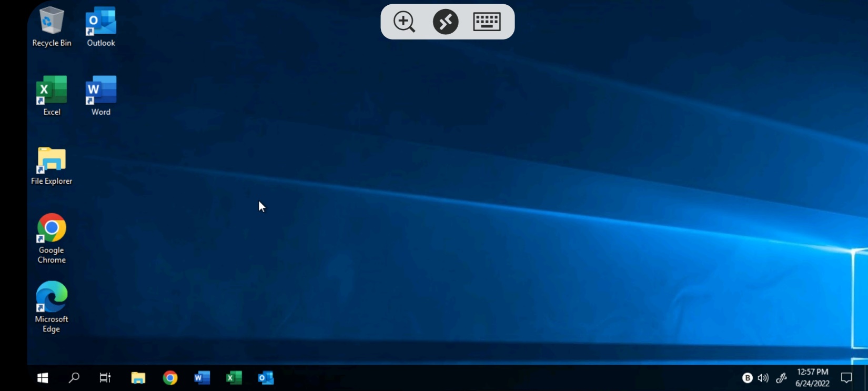Launch Chrome from the taskbar
This screenshot has width=868, height=391.
[170, 378]
